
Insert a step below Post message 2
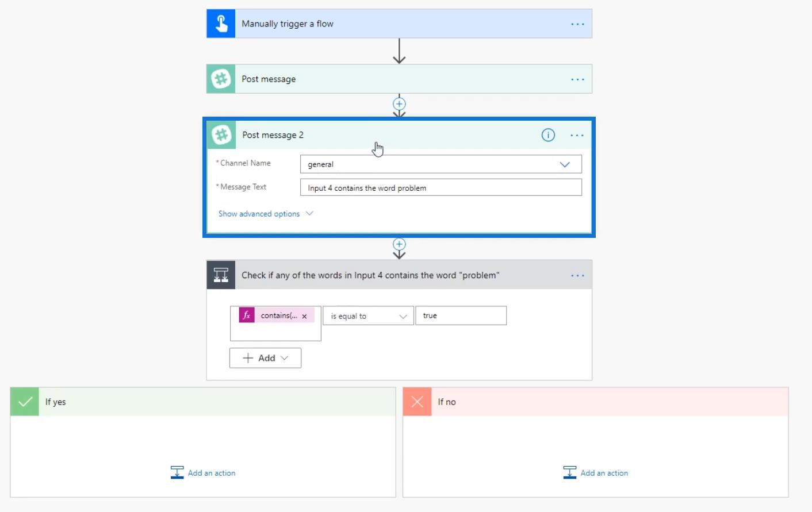[399, 244]
